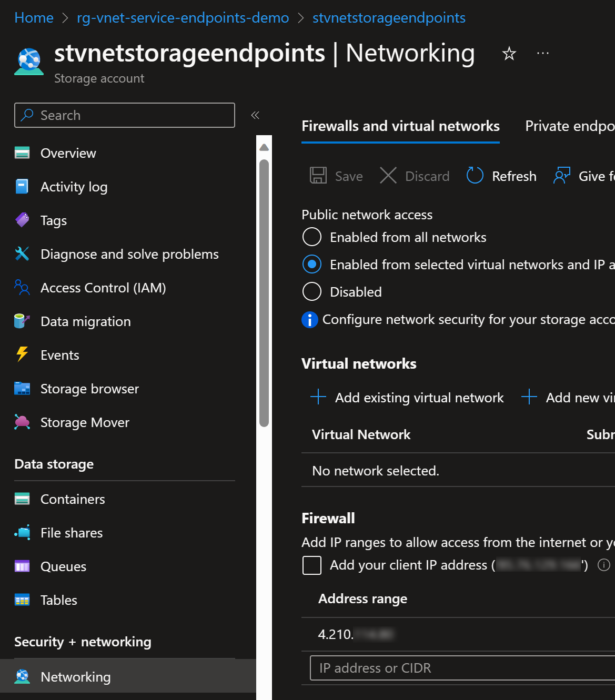Click the Queues icon
This screenshot has height=700, width=615.
(x=22, y=566)
